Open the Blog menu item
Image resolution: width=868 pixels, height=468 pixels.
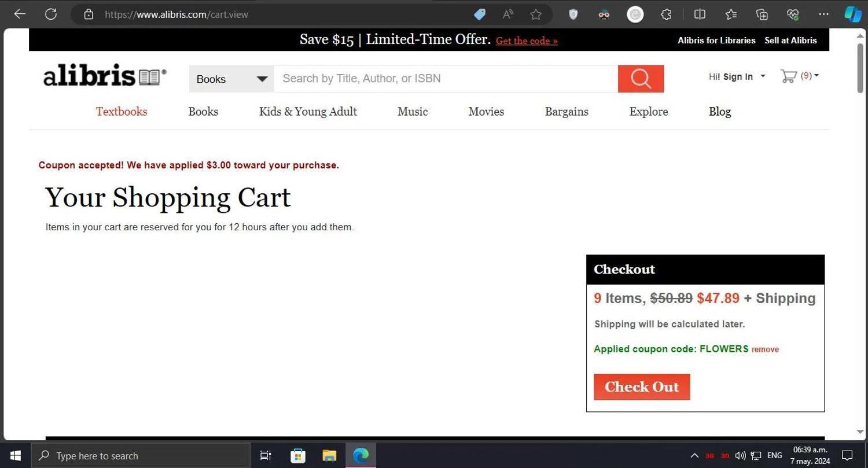[720, 112]
